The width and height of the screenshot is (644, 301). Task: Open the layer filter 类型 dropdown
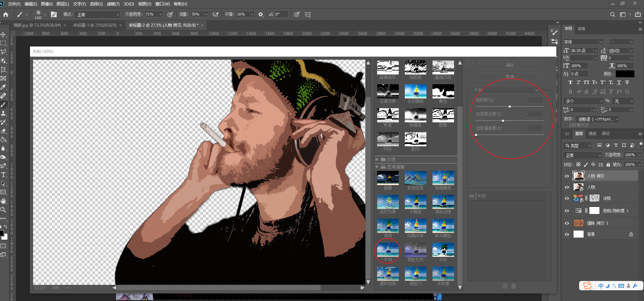coord(577,145)
